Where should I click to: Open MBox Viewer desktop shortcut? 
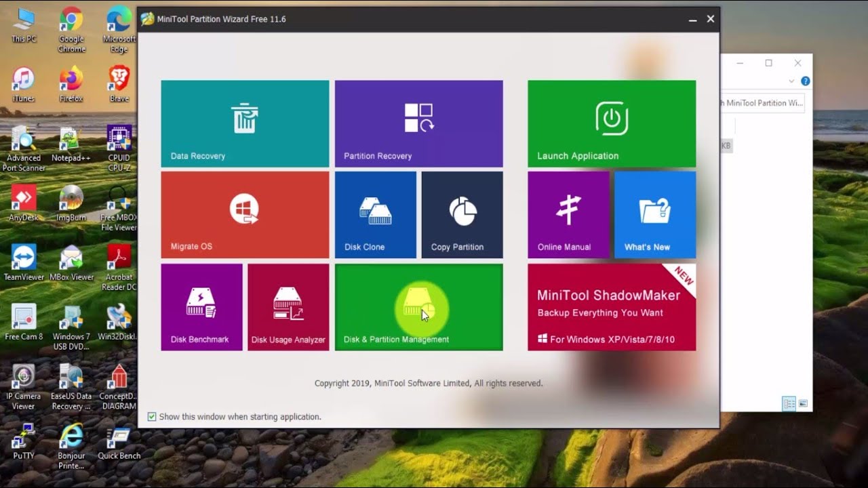pyautogui.click(x=71, y=263)
